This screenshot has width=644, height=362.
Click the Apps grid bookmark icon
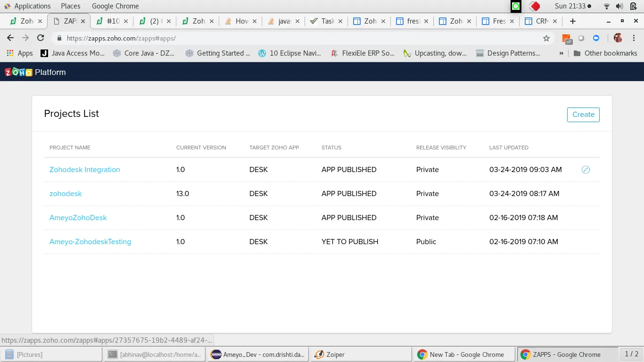[x=9, y=53]
